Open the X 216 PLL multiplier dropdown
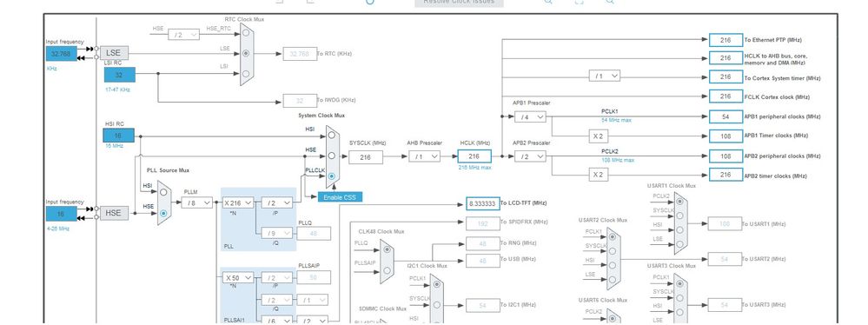868x325 pixels. pyautogui.click(x=238, y=202)
